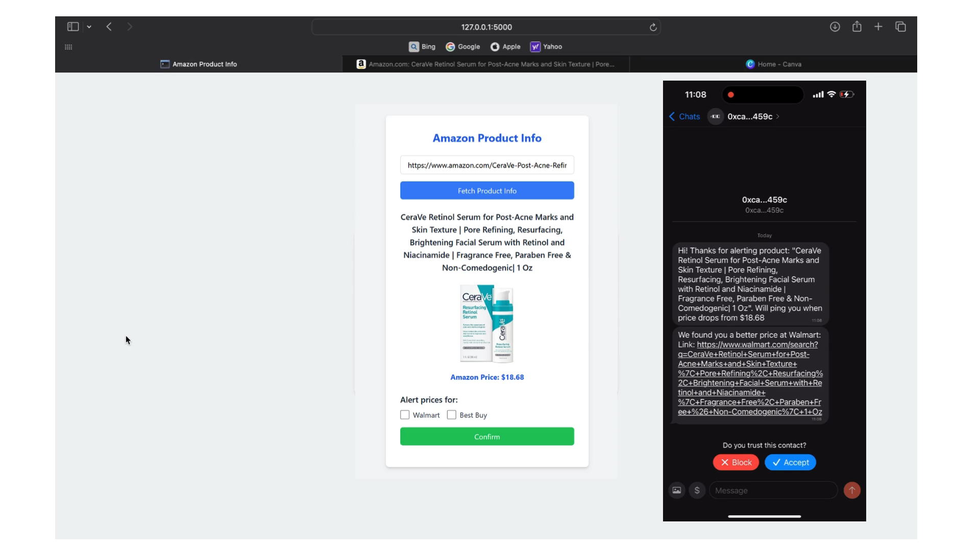Click the 127.0.0.1:5000 address bar
This screenshot has width=980, height=551.
point(486,27)
